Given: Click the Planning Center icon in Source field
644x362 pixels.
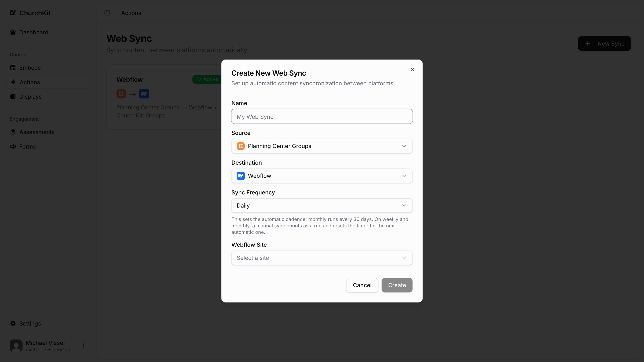Looking at the screenshot, I should click(240, 146).
